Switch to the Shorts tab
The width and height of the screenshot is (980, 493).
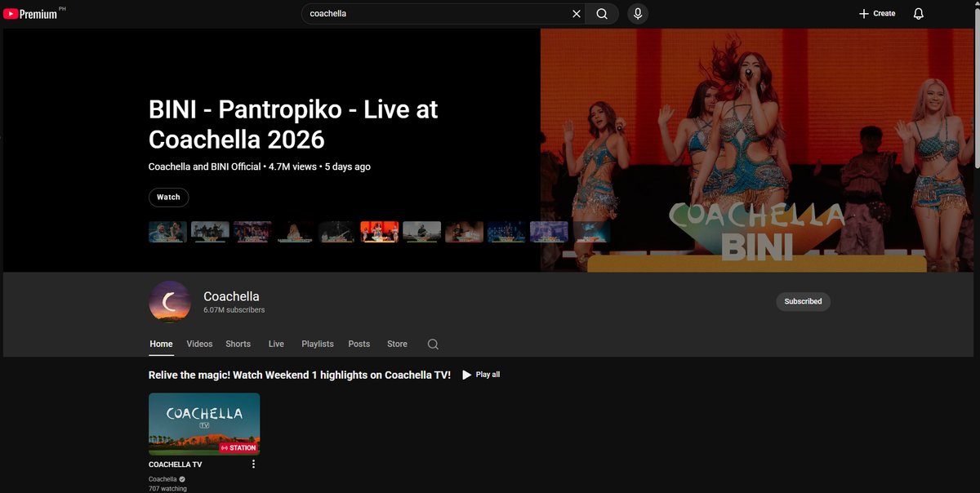238,344
